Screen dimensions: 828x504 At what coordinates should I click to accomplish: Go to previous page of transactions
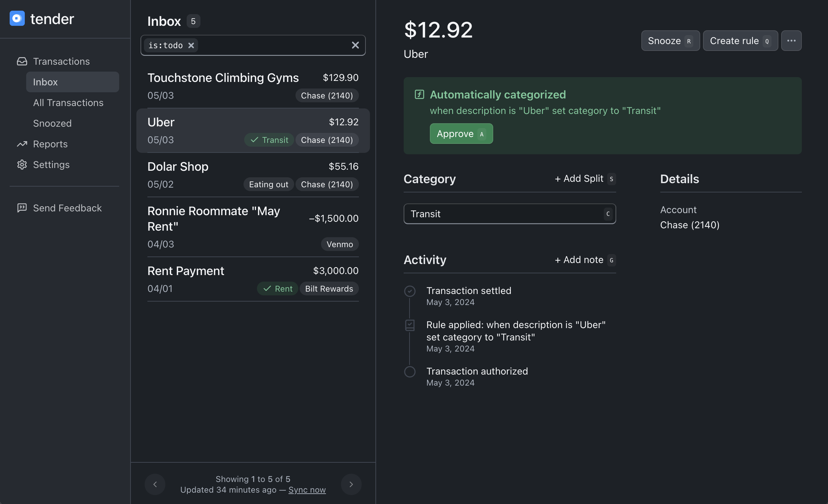click(155, 484)
